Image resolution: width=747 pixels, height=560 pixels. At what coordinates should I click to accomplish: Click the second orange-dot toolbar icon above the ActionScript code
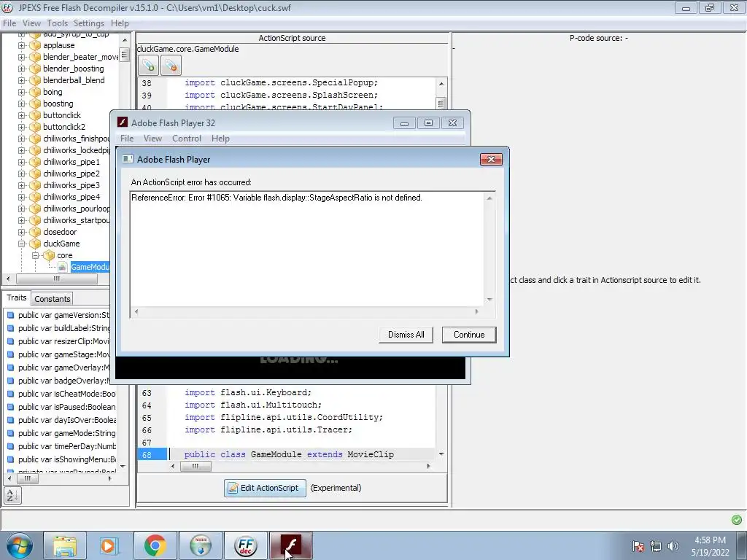[x=171, y=65]
